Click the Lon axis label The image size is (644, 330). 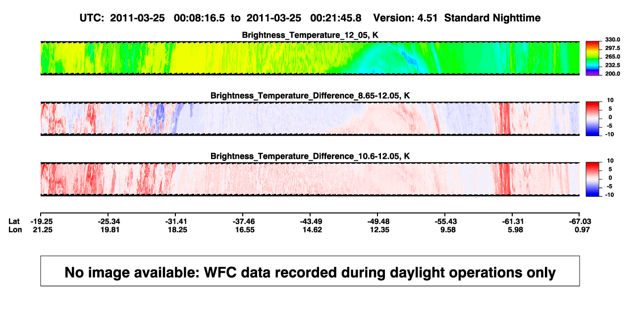click(x=15, y=230)
